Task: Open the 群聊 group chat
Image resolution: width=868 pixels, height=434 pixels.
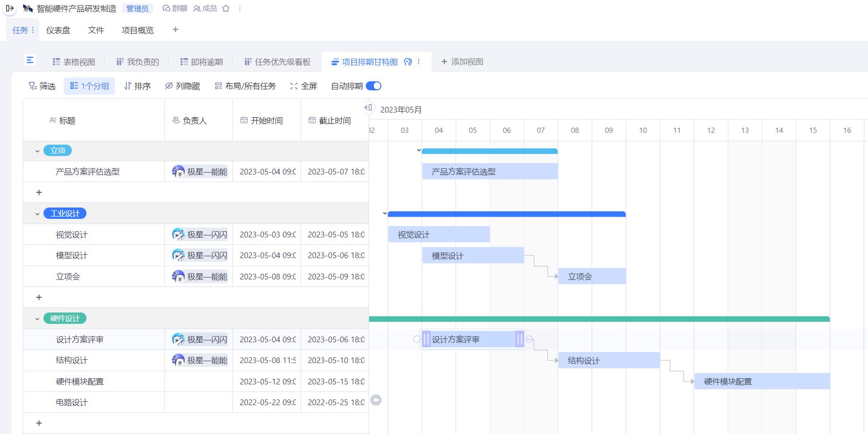Action: 175,8
